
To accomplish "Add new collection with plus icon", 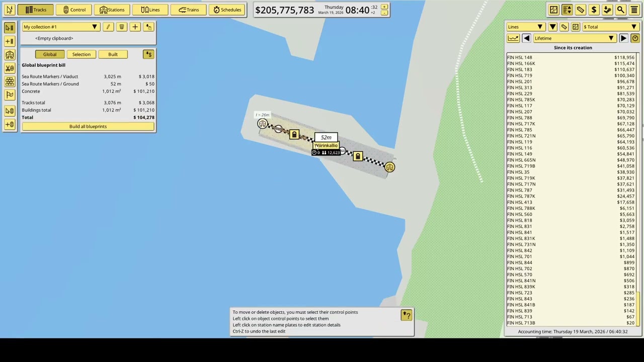I will (135, 27).
